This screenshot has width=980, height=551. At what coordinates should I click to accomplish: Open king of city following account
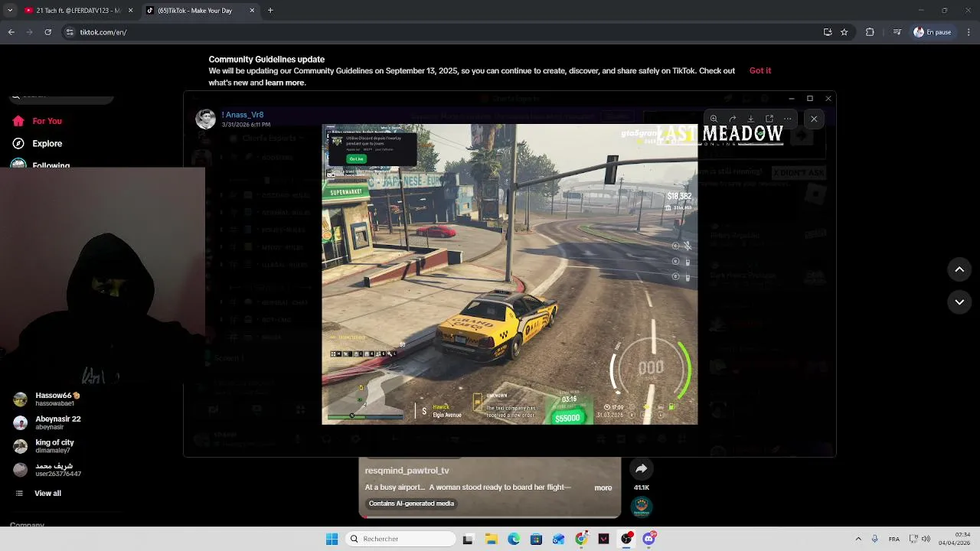click(44, 446)
